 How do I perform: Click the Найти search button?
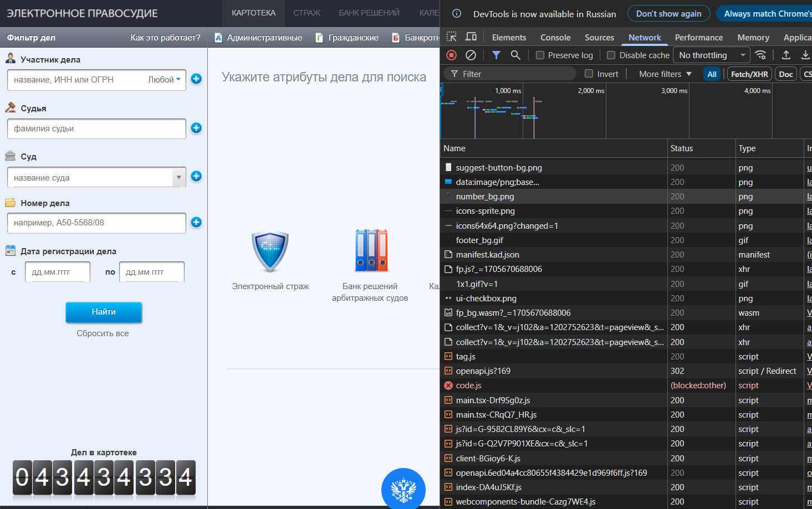tap(104, 312)
